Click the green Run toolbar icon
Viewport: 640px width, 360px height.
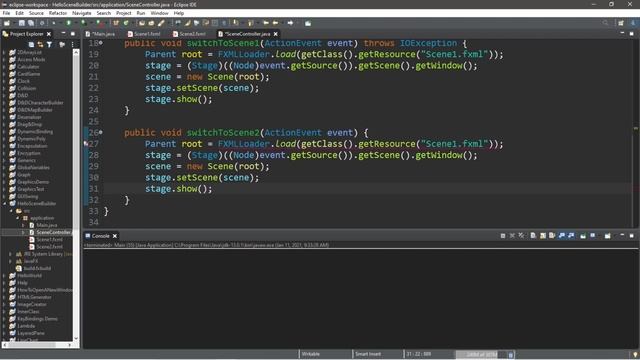click(69, 23)
